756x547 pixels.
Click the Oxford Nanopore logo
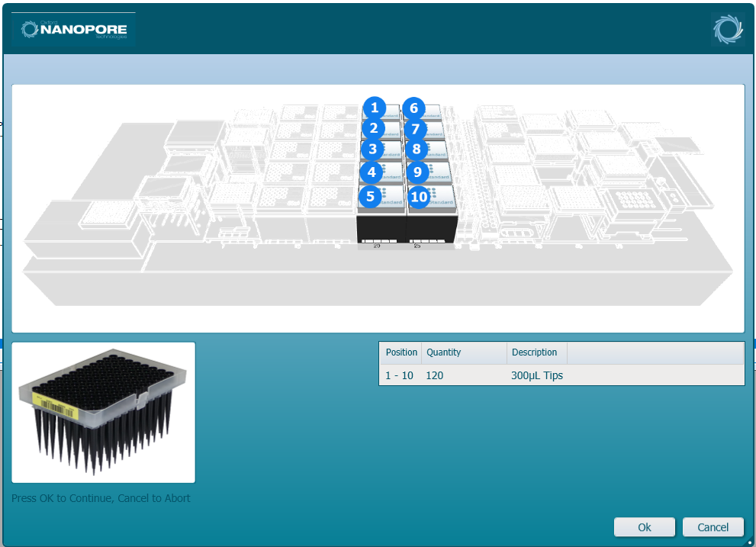point(74,30)
